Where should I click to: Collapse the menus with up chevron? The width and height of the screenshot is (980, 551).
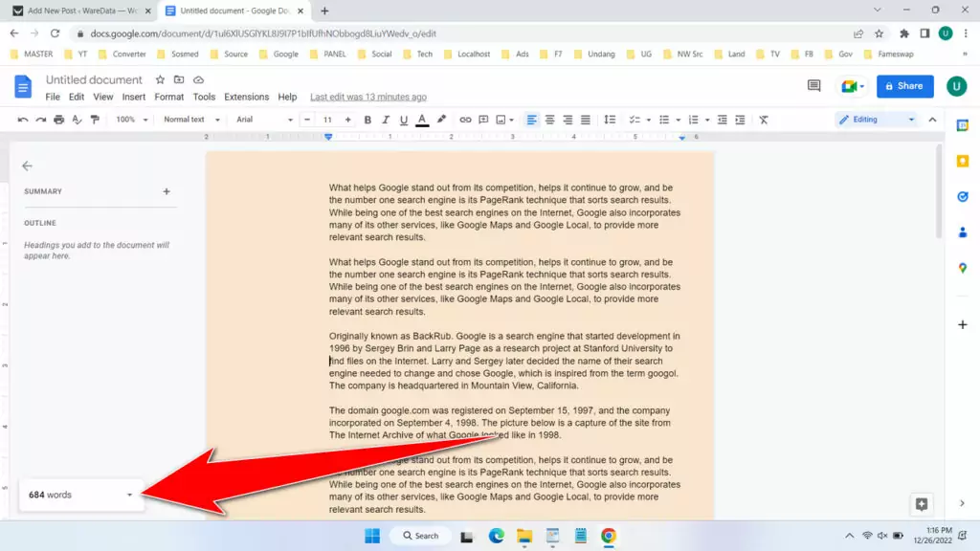932,120
